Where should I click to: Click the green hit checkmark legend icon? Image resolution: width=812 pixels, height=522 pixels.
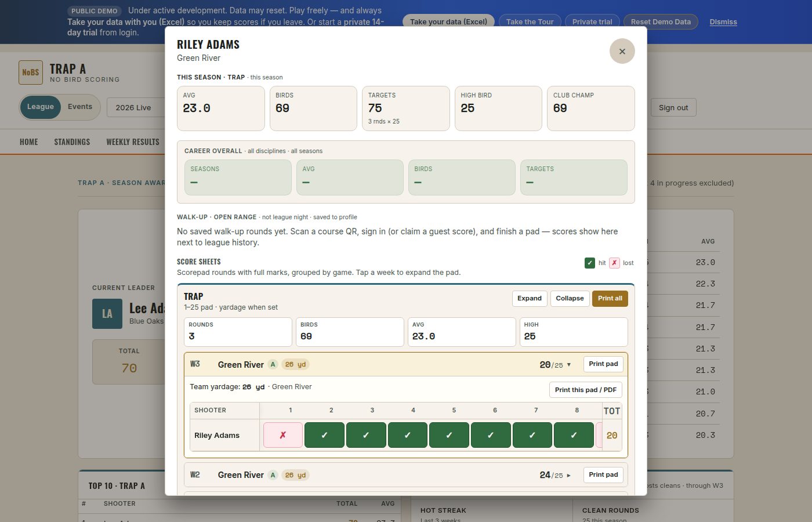590,263
